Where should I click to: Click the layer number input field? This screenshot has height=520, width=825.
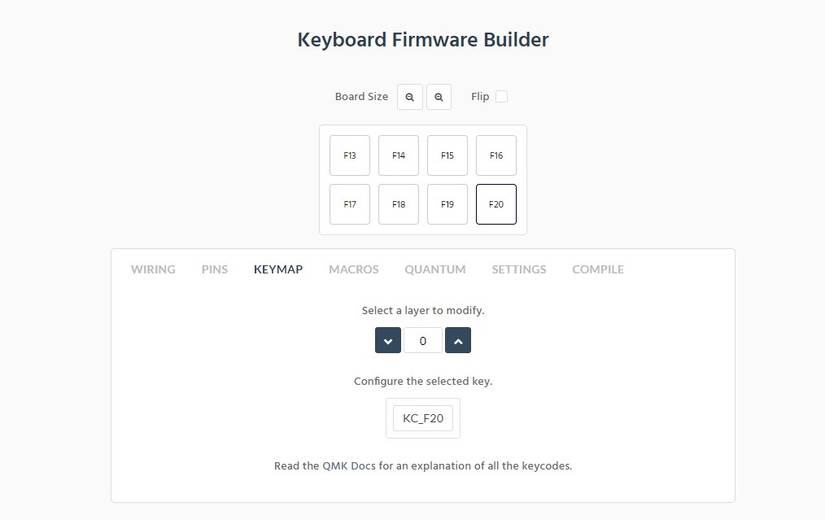[x=423, y=341]
